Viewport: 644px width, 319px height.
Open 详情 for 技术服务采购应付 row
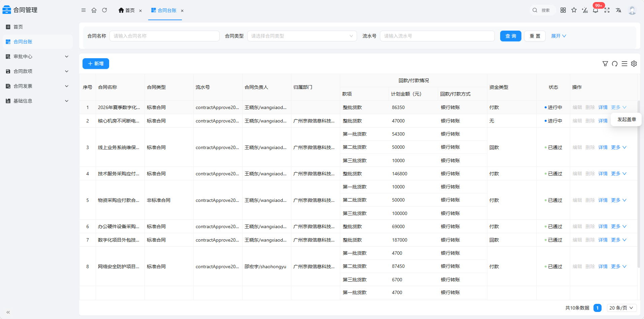click(603, 174)
